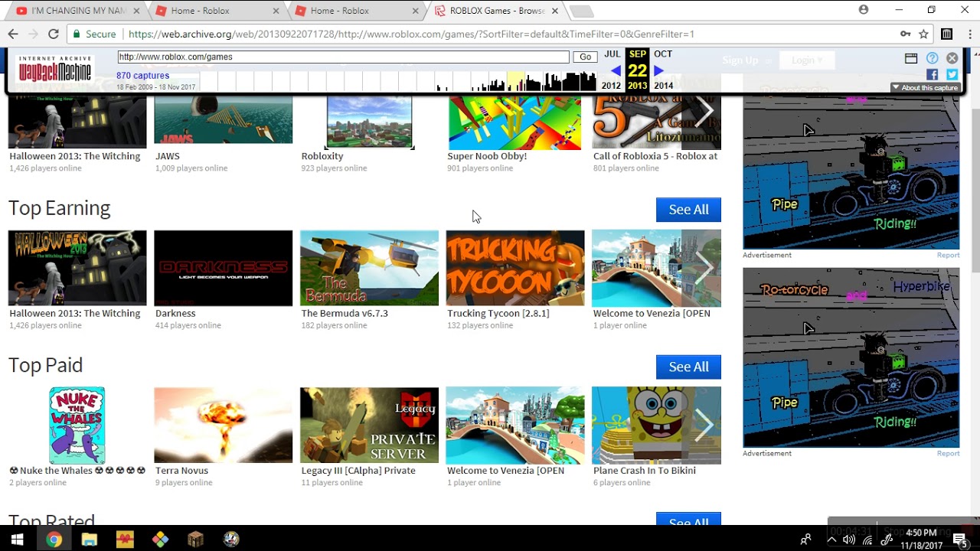The height and width of the screenshot is (551, 980).
Task: Open a new tab button
Action: pos(582,11)
